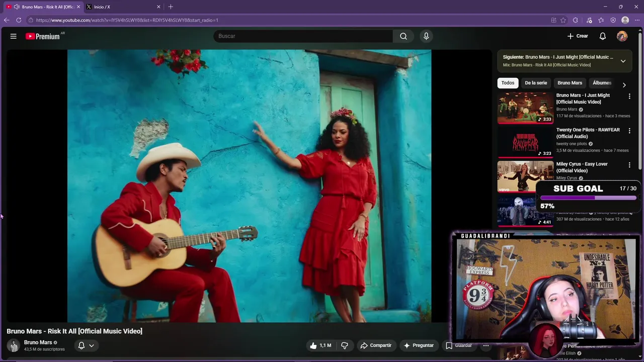The image size is (644, 362).
Task: Save video with Guardar button
Action: tap(459, 345)
